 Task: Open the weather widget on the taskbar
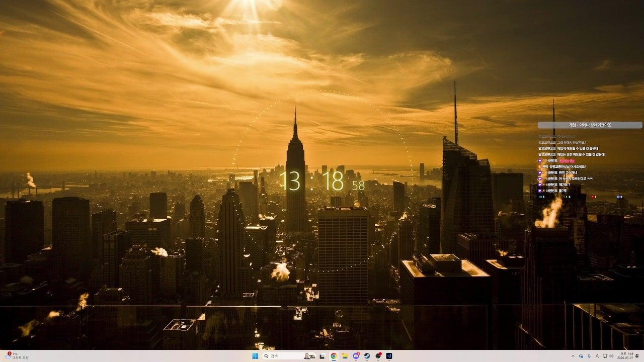15,356
